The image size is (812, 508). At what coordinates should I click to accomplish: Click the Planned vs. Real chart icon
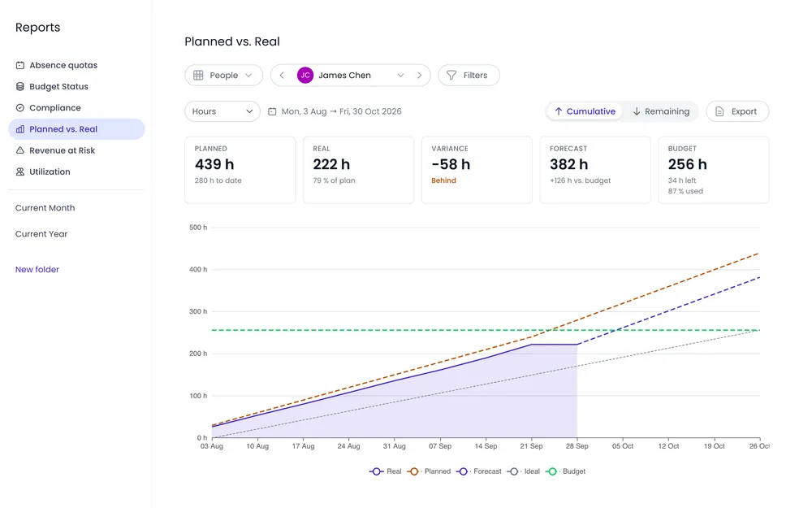pos(20,129)
